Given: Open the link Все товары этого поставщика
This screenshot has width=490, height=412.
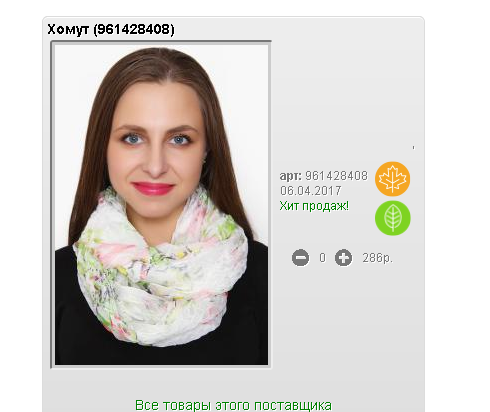Looking at the screenshot, I should click(x=233, y=405).
